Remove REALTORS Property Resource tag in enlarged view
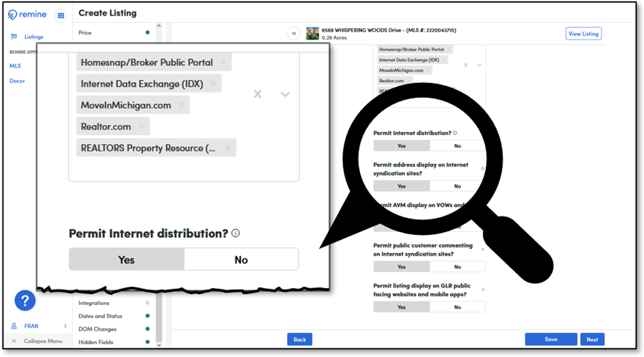 coord(228,148)
